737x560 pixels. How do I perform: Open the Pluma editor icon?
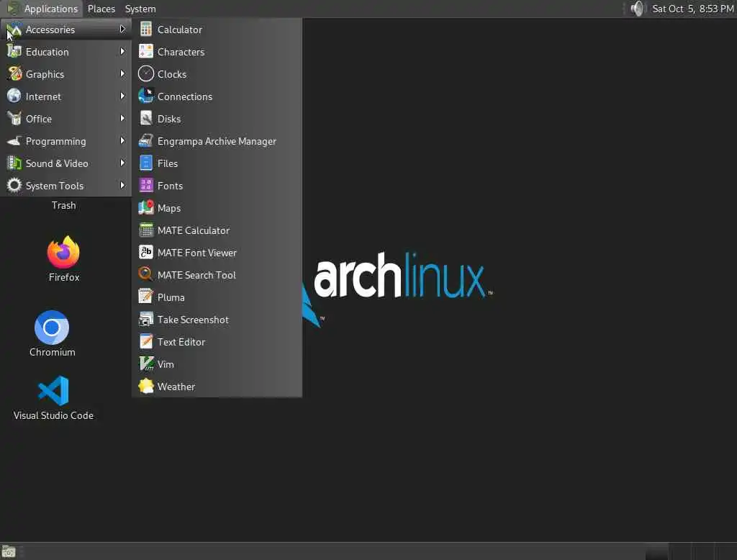(145, 297)
